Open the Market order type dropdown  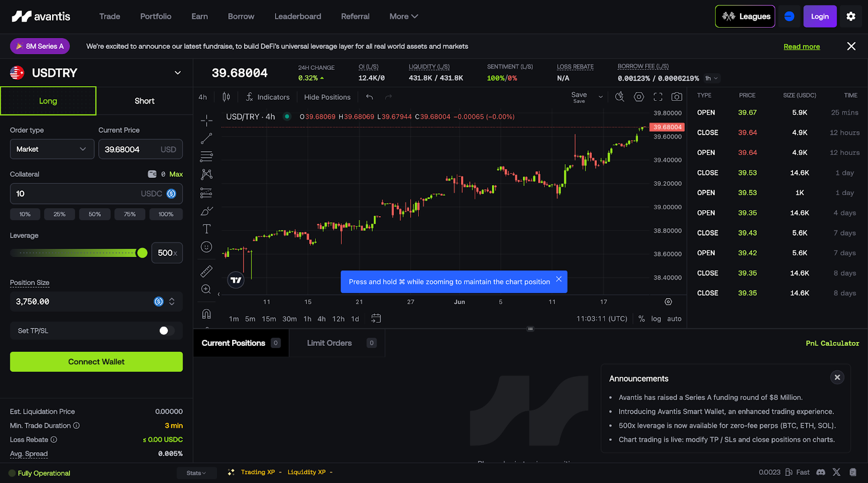(x=52, y=149)
